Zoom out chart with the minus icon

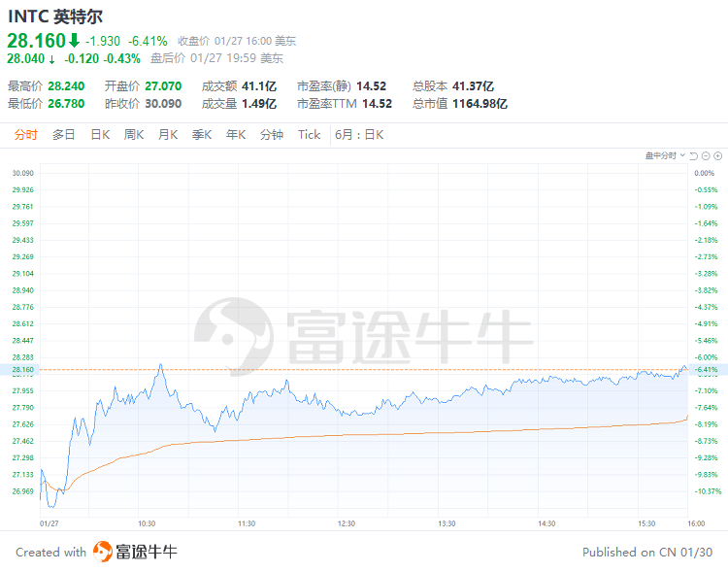(706, 156)
